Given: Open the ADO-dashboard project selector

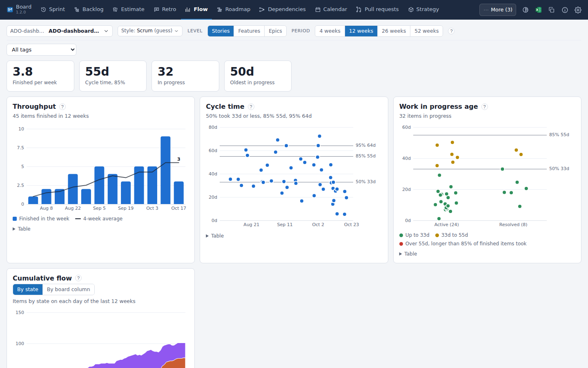Looking at the screenshot, I should point(60,31).
